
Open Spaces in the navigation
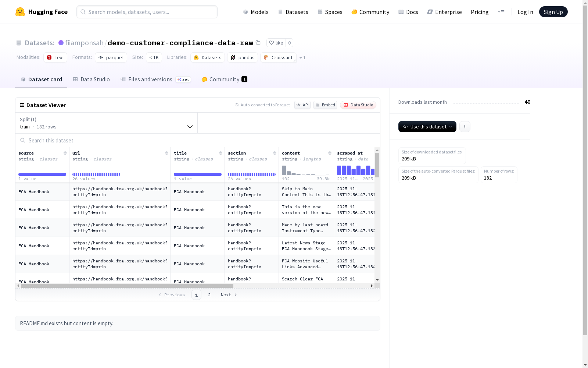330,12
